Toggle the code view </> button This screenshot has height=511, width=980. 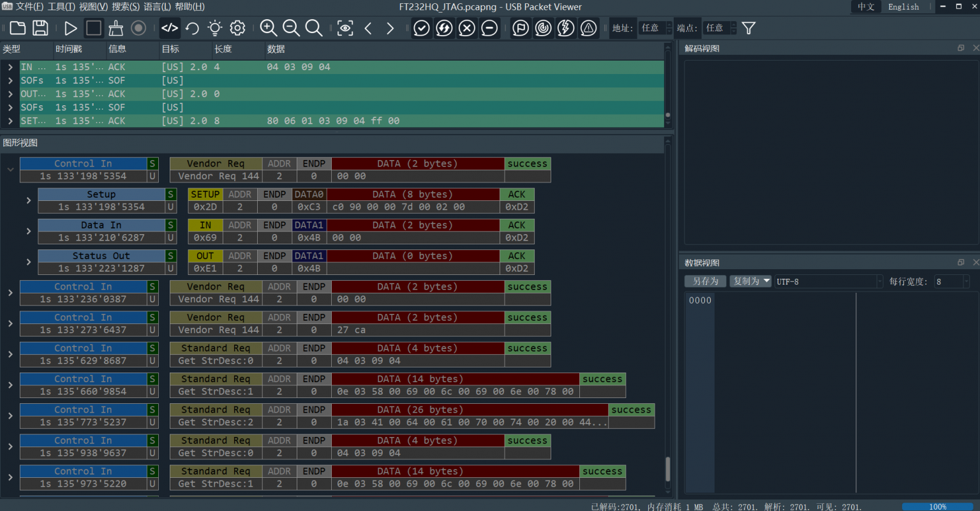[x=170, y=28]
